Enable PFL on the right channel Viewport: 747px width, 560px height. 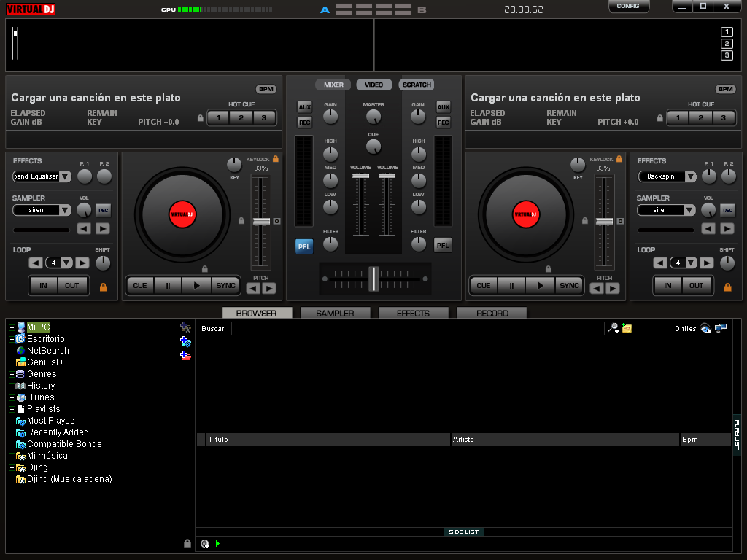click(x=443, y=245)
